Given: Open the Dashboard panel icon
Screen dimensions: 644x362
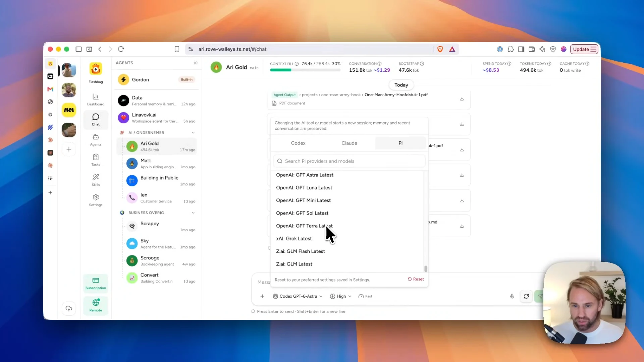Looking at the screenshot, I should click(x=96, y=97).
